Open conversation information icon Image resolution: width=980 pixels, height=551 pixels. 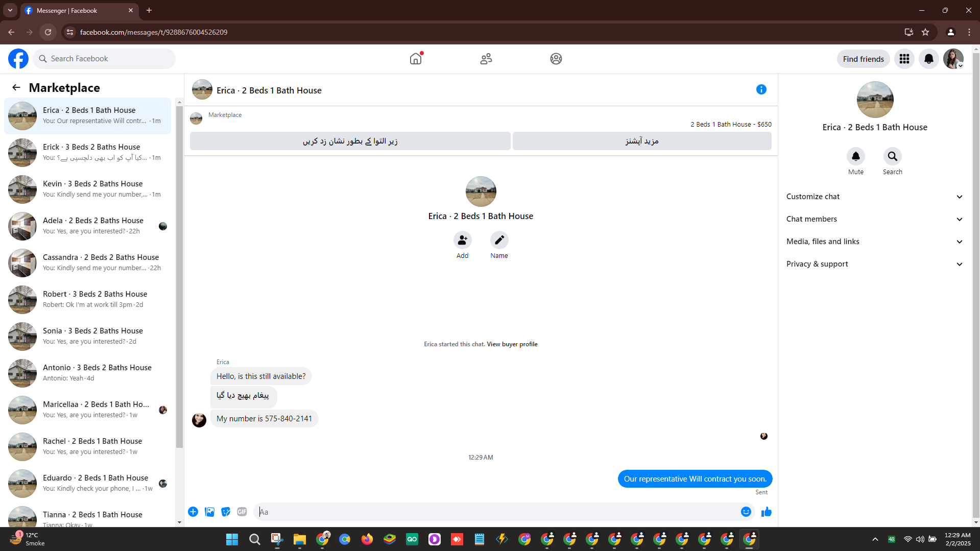point(761,89)
